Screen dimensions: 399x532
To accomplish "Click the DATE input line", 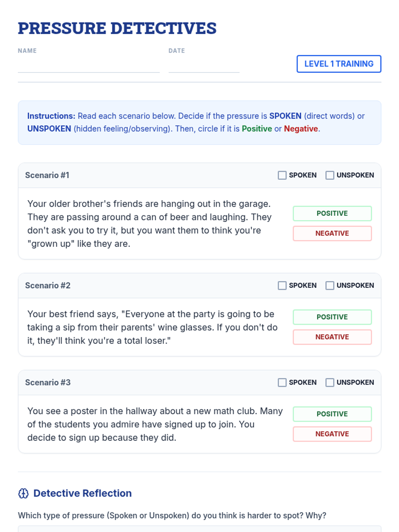I will pyautogui.click(x=203, y=66).
